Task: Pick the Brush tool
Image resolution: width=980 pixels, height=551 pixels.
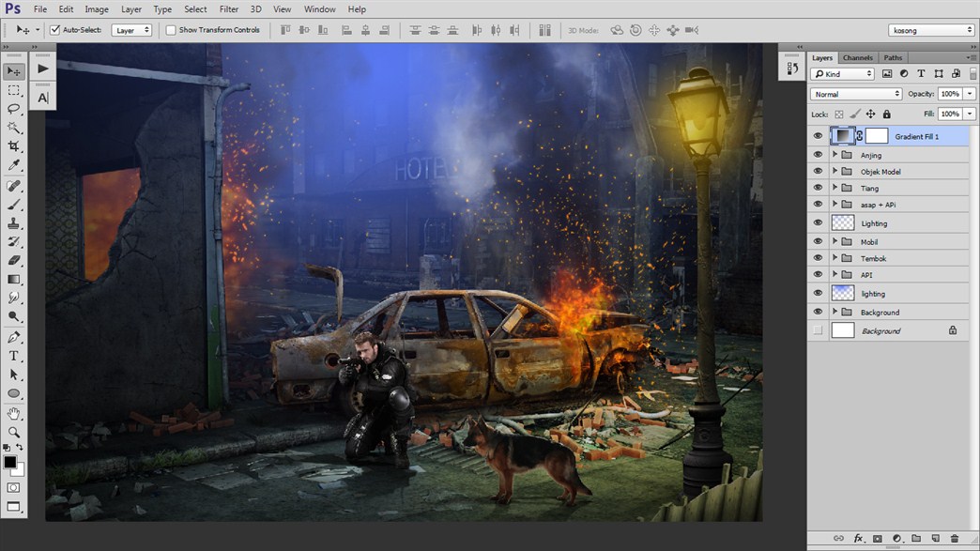Action: tap(14, 205)
